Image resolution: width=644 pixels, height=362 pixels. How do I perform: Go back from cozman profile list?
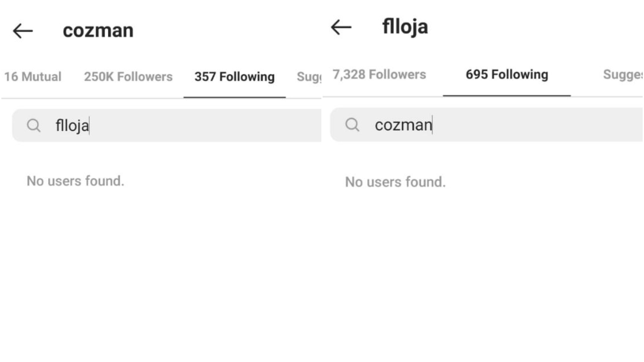pyautogui.click(x=23, y=31)
